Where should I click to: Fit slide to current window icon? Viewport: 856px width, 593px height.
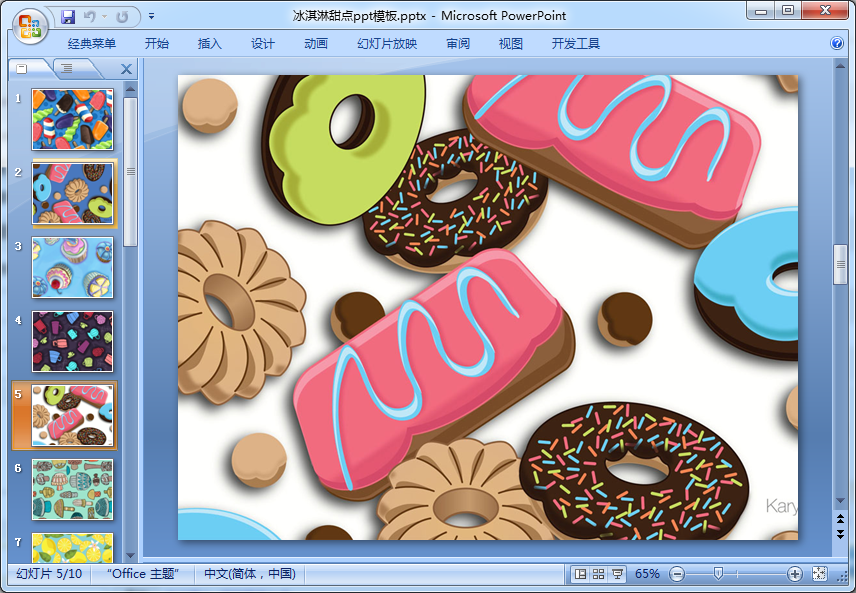click(x=820, y=574)
